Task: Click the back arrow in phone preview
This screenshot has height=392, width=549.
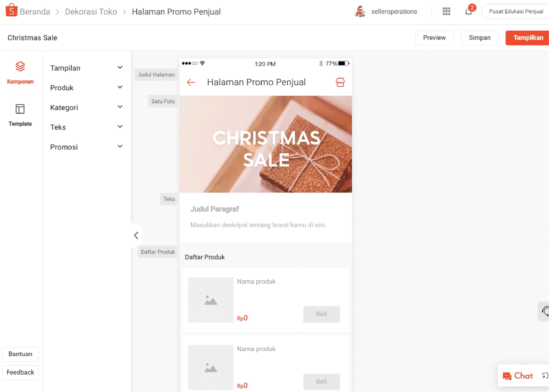Action: click(x=191, y=82)
